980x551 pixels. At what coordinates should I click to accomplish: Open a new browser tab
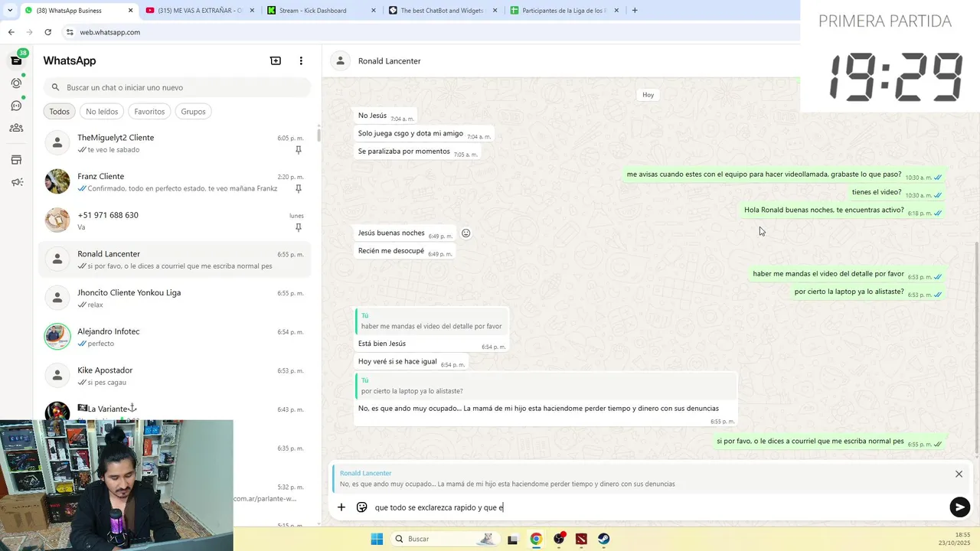click(635, 10)
